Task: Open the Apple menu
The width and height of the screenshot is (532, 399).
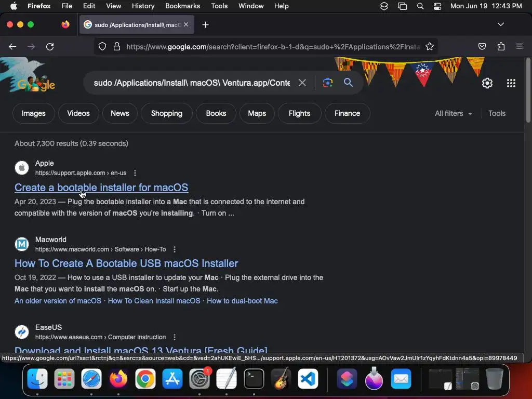Action: pyautogui.click(x=14, y=6)
